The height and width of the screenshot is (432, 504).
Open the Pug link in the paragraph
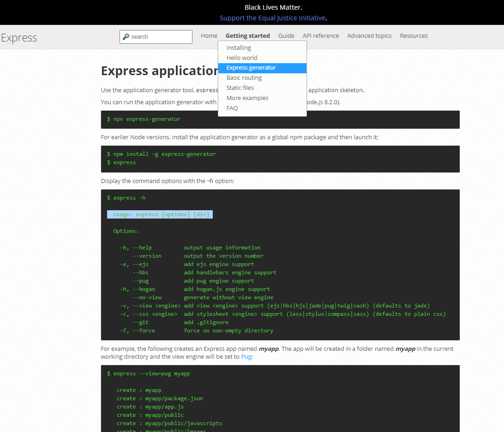pyautogui.click(x=246, y=356)
